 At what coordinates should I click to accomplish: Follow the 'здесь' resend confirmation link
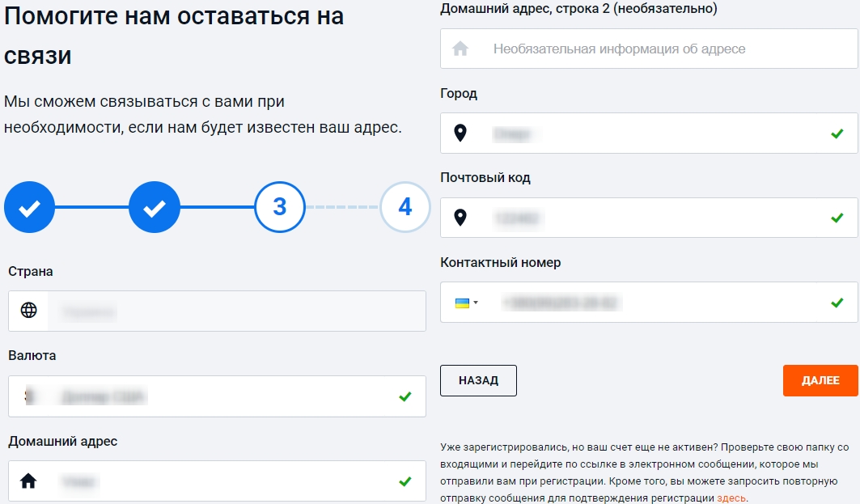point(731,498)
